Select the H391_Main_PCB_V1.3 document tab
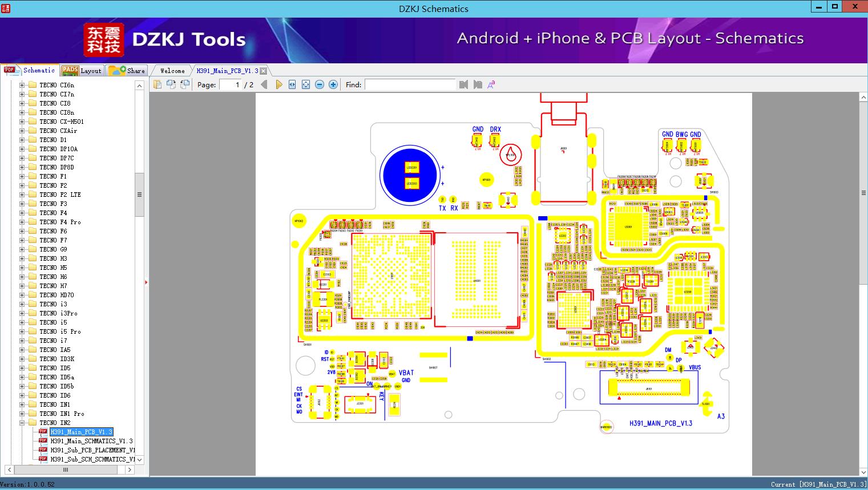This screenshot has width=868, height=490. point(228,71)
